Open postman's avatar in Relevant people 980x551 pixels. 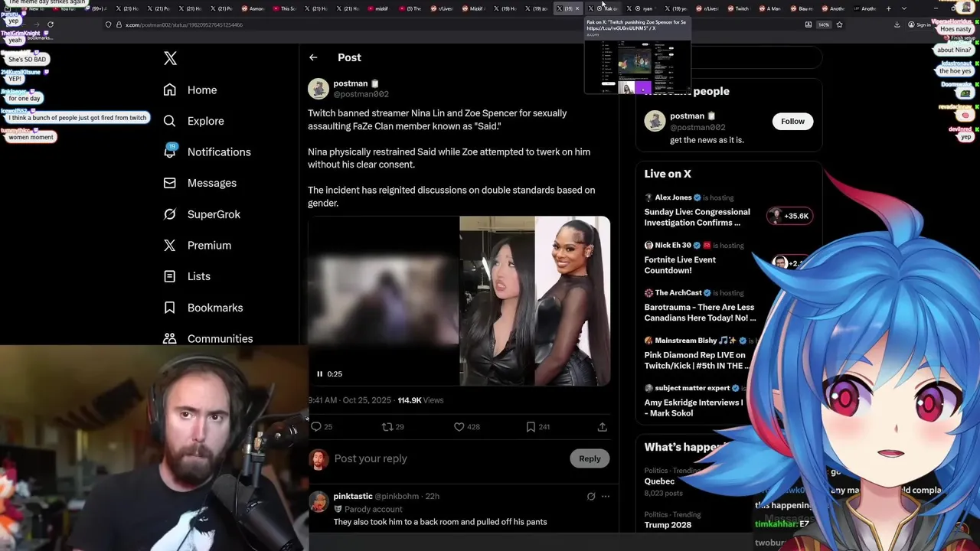(x=655, y=121)
